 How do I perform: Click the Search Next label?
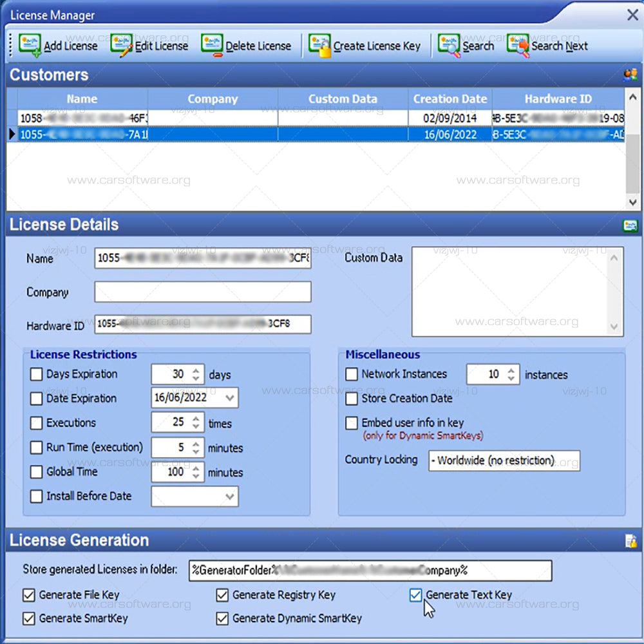(x=560, y=46)
